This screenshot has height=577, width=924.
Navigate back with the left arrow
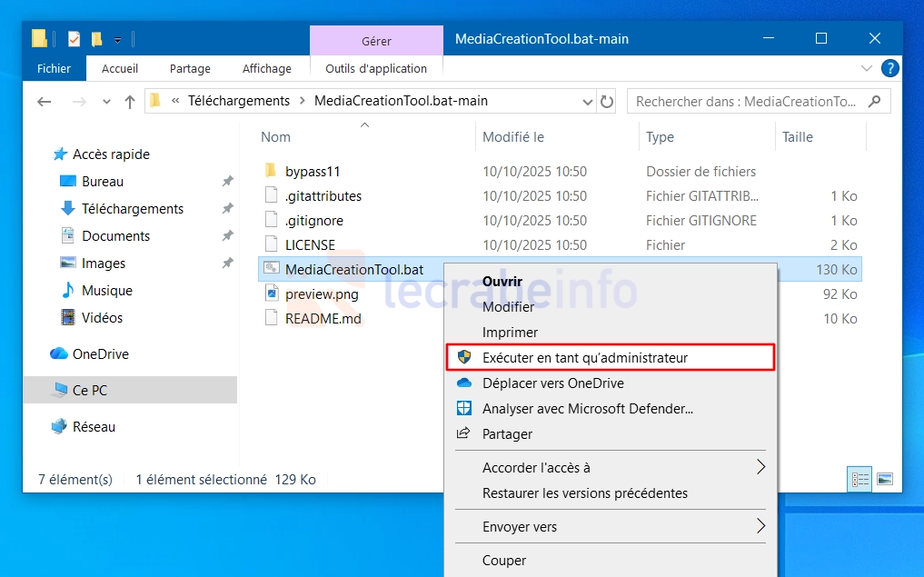pyautogui.click(x=44, y=102)
